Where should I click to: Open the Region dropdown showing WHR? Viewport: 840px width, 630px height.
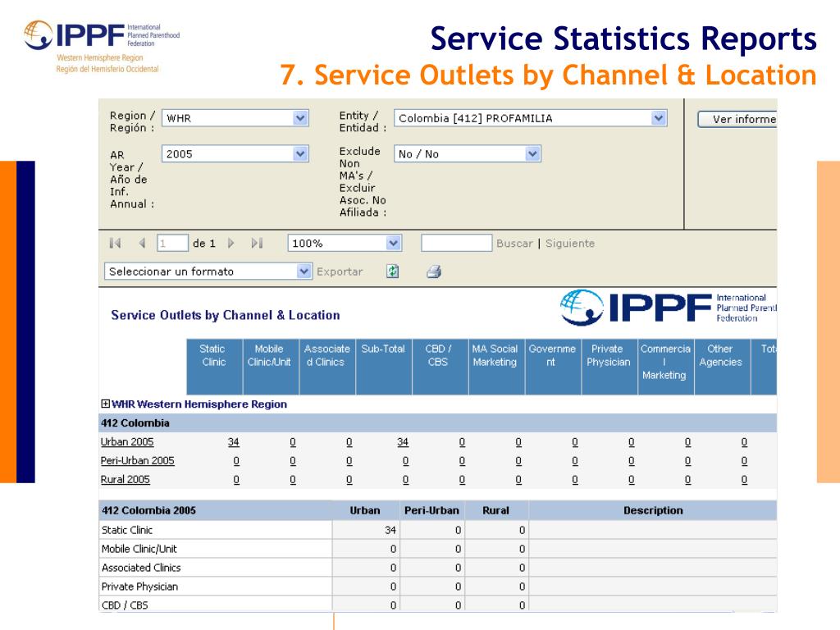click(x=235, y=118)
